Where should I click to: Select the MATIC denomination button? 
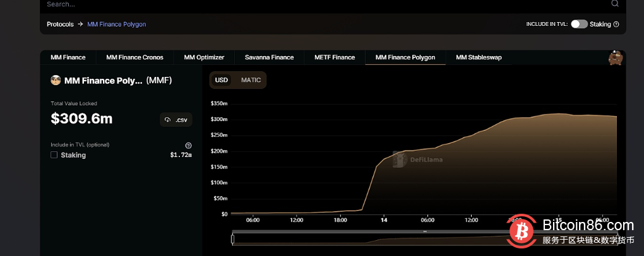(251, 80)
